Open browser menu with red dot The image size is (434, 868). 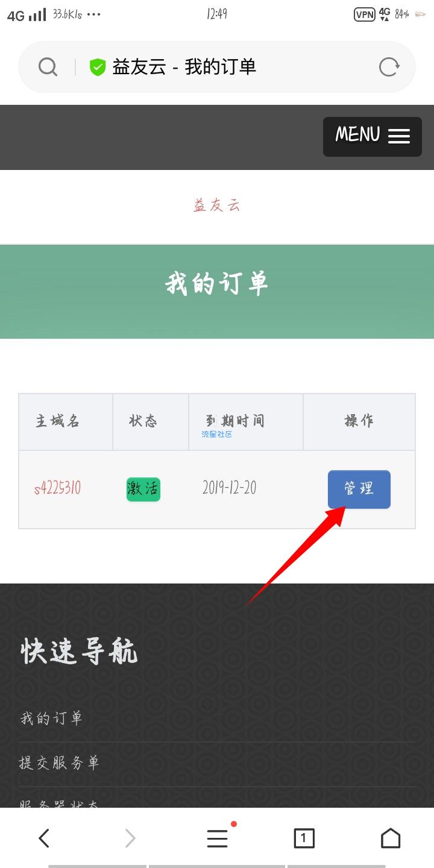[218, 838]
